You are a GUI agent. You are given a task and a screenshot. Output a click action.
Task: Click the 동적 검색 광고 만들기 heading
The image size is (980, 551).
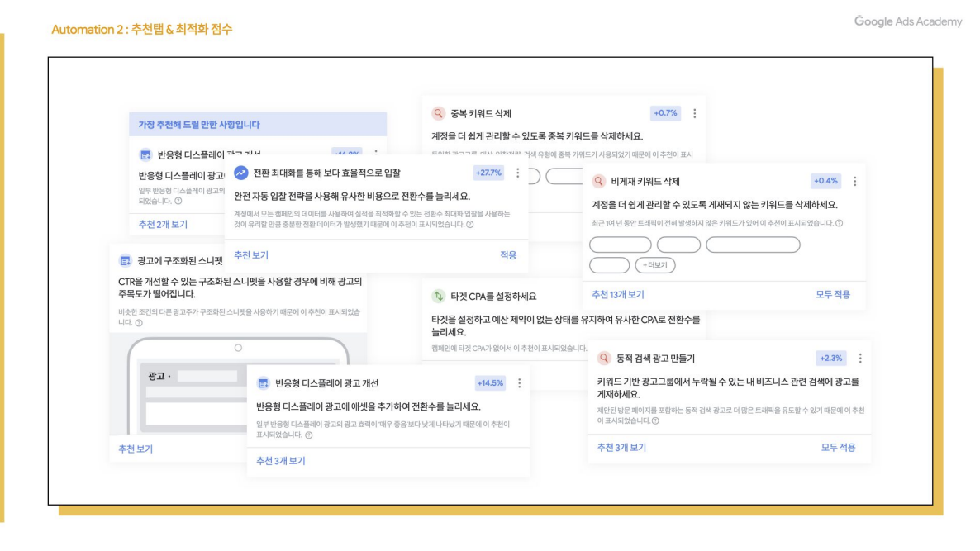[x=655, y=358]
